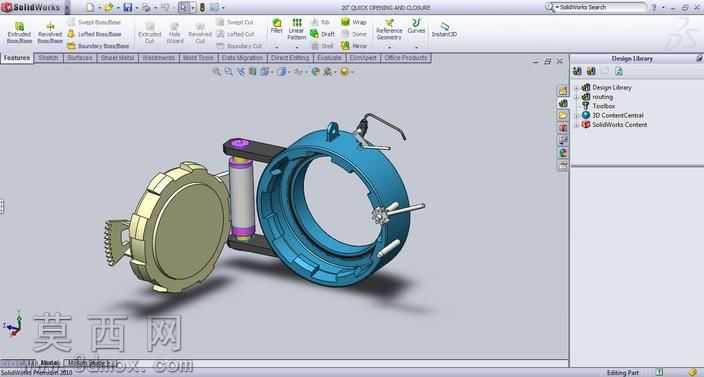Click the Zoom to Area icon
The width and height of the screenshot is (704, 377).
[x=229, y=71]
